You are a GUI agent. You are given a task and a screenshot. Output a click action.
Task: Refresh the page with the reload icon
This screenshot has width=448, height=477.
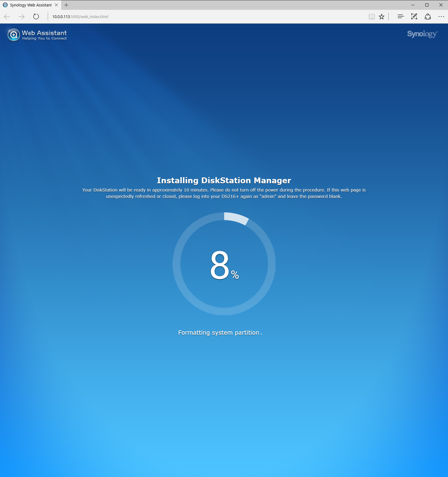(36, 17)
